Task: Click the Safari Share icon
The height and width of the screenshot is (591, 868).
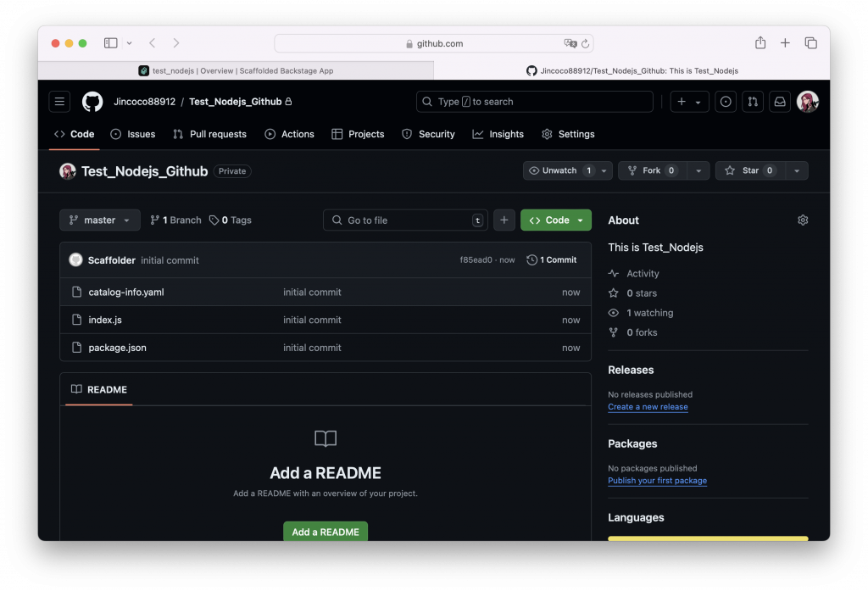Action: pos(760,42)
